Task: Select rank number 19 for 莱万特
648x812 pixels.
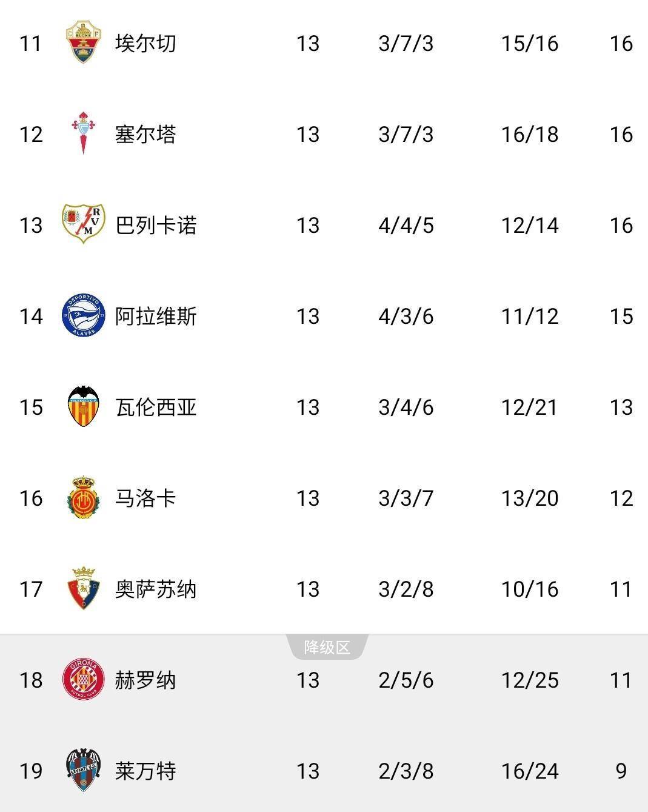Action: (31, 771)
